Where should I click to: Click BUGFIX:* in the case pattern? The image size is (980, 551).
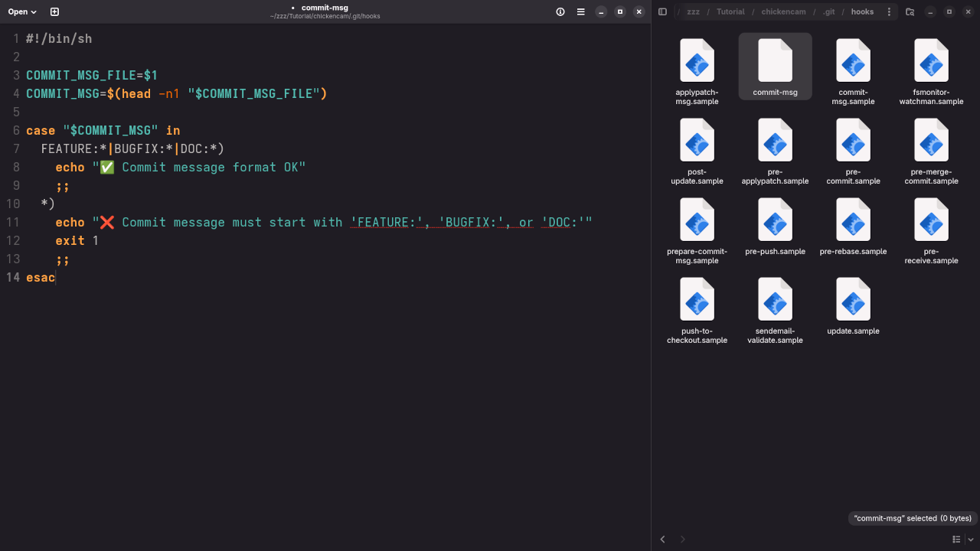tap(143, 148)
